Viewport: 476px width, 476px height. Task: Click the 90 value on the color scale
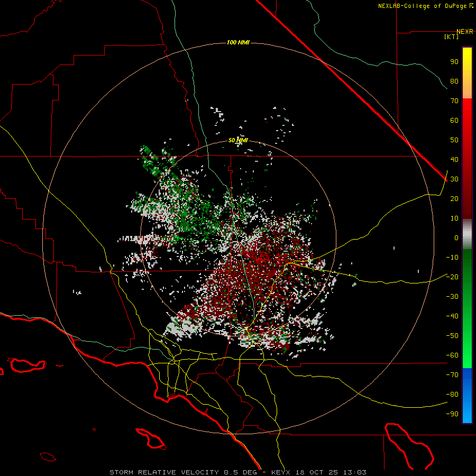(x=454, y=62)
